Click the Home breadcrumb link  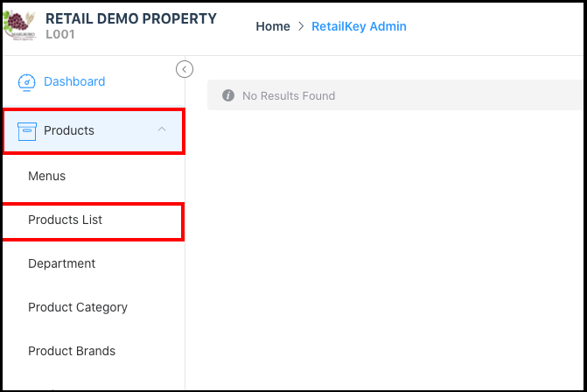pos(273,26)
